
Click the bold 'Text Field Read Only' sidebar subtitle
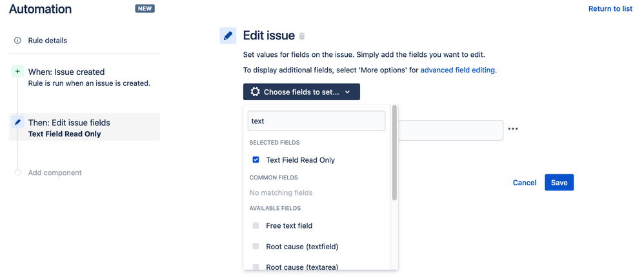[x=65, y=134]
